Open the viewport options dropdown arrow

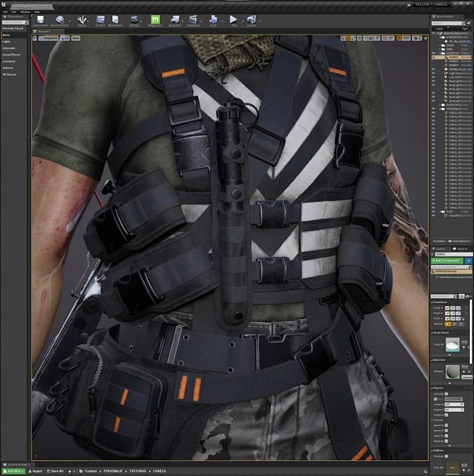(35, 38)
